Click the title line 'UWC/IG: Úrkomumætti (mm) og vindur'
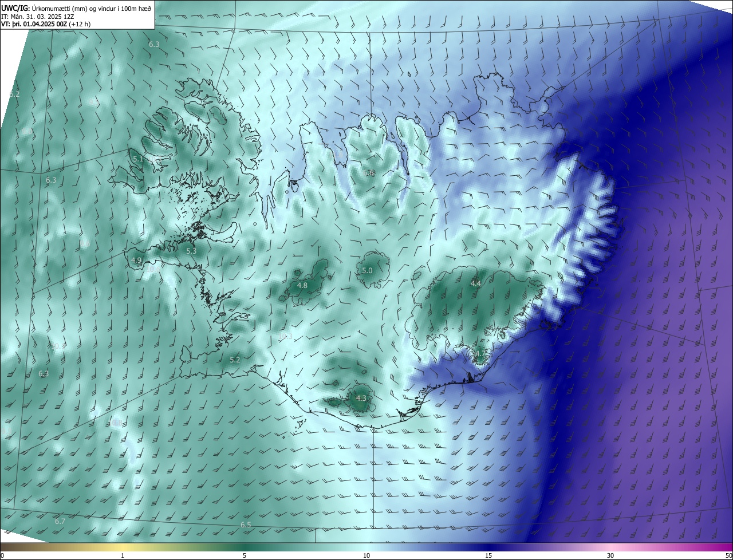This screenshot has width=733, height=560. (x=76, y=8)
